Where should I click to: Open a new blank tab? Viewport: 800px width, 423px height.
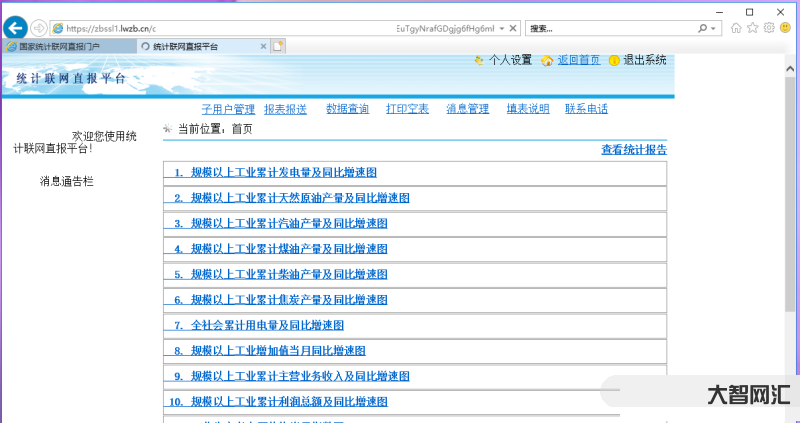point(279,46)
